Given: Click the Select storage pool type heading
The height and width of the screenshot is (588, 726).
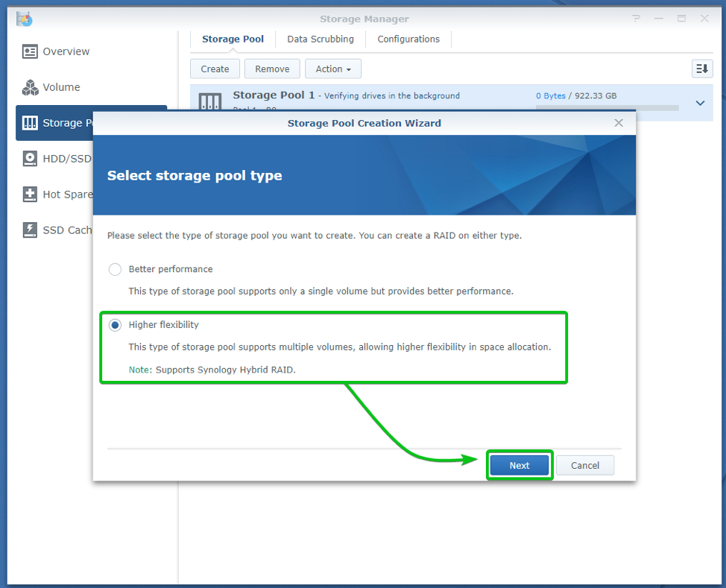Looking at the screenshot, I should point(195,175).
